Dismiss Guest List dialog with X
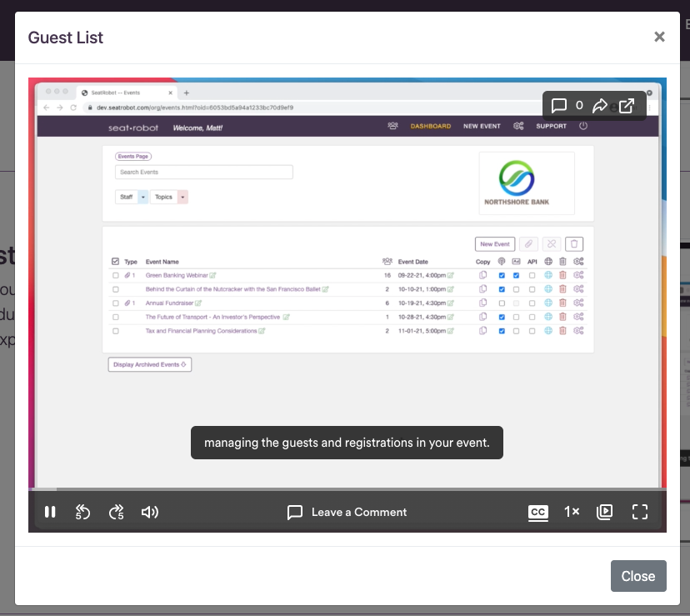 (x=659, y=37)
